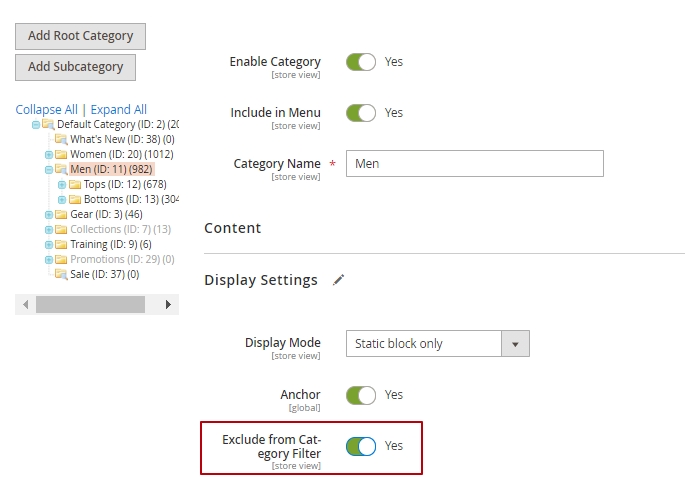
Task: Click into the Category Name text field
Action: [474, 164]
